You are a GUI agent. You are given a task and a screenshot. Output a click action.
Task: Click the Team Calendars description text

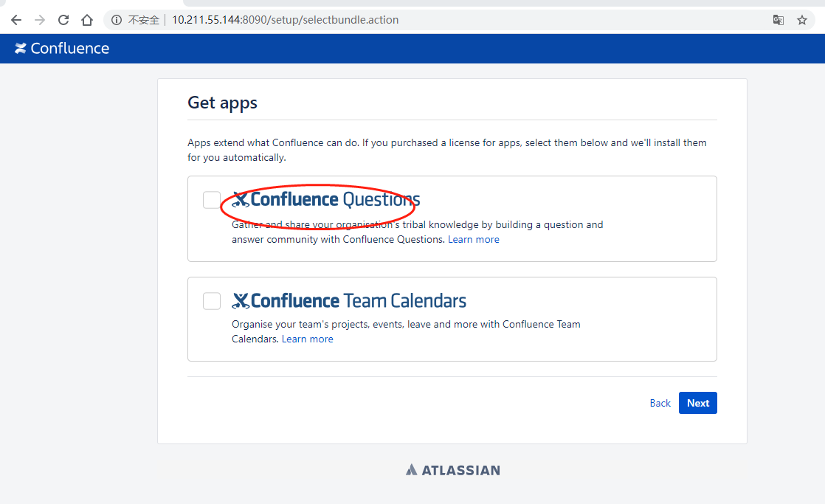406,324
